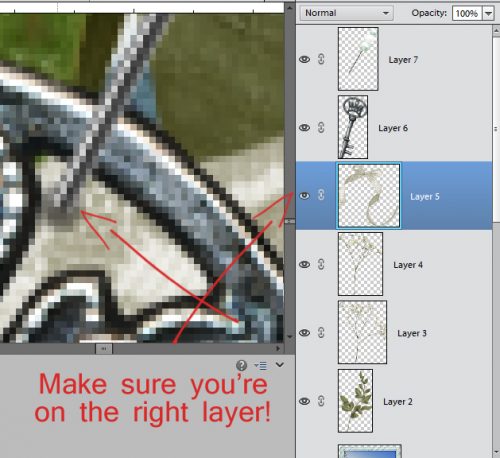Click the link icon on Layer 6
Screen dimensions: 500x458
[x=321, y=127]
